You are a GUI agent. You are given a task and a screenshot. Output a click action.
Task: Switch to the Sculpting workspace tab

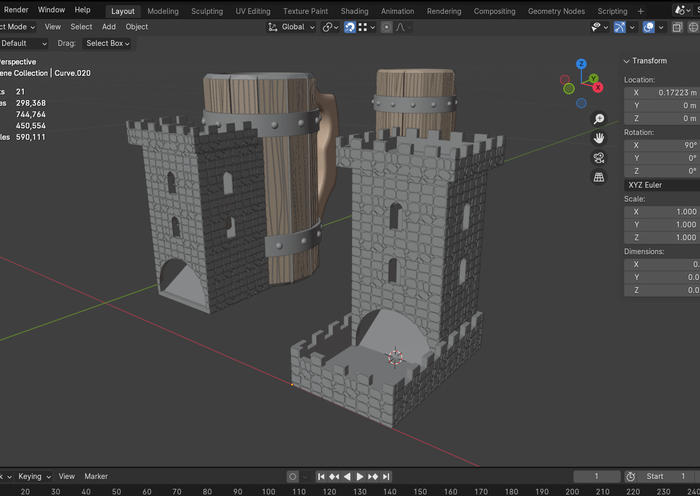tap(207, 11)
